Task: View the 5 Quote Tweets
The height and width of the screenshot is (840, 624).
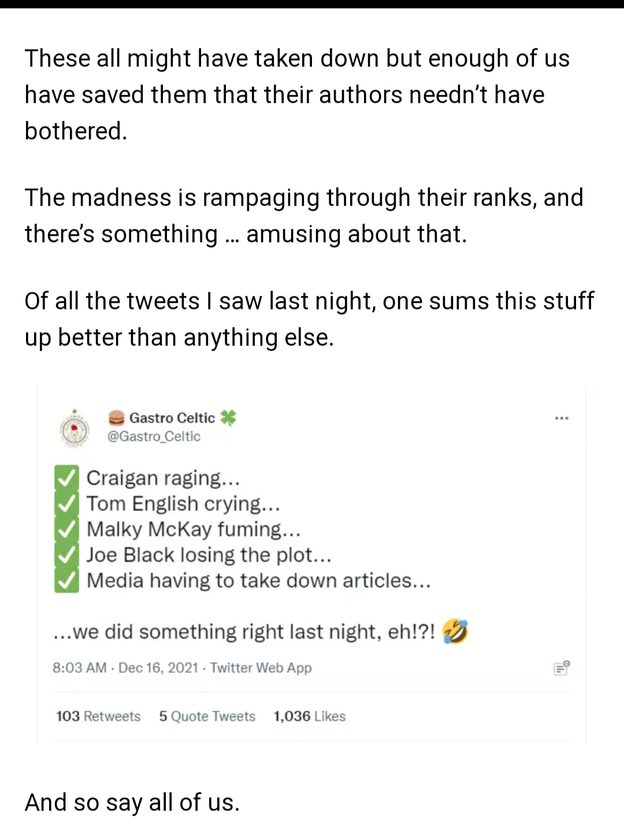Action: 207,716
